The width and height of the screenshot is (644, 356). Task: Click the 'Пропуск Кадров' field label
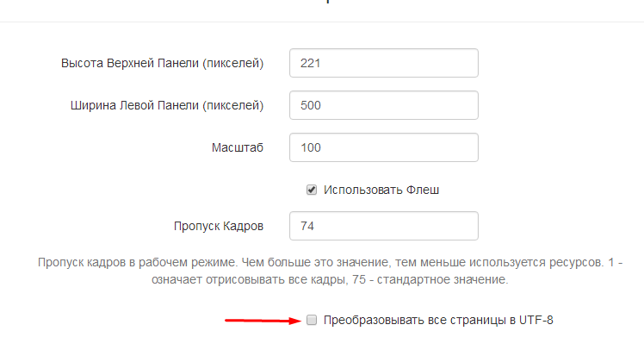click(x=218, y=226)
